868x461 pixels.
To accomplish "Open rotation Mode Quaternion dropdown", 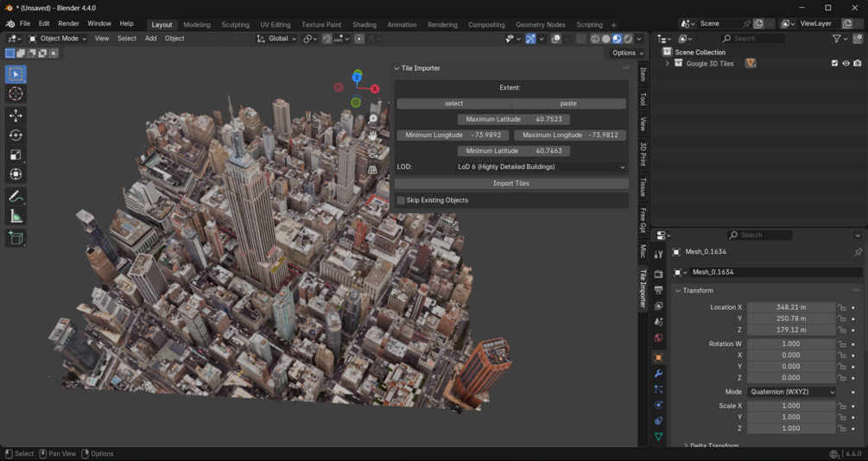I will [x=792, y=392].
